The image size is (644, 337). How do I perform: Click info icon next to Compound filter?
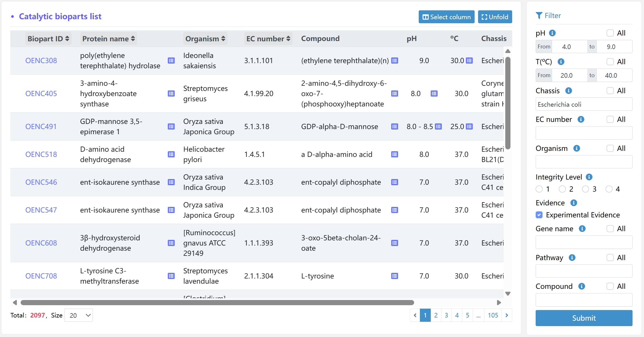[582, 286]
